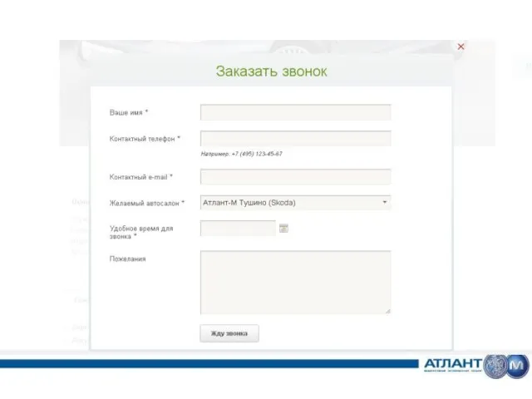
Task: Open the calendar picker next to the time field
Action: tap(283, 228)
